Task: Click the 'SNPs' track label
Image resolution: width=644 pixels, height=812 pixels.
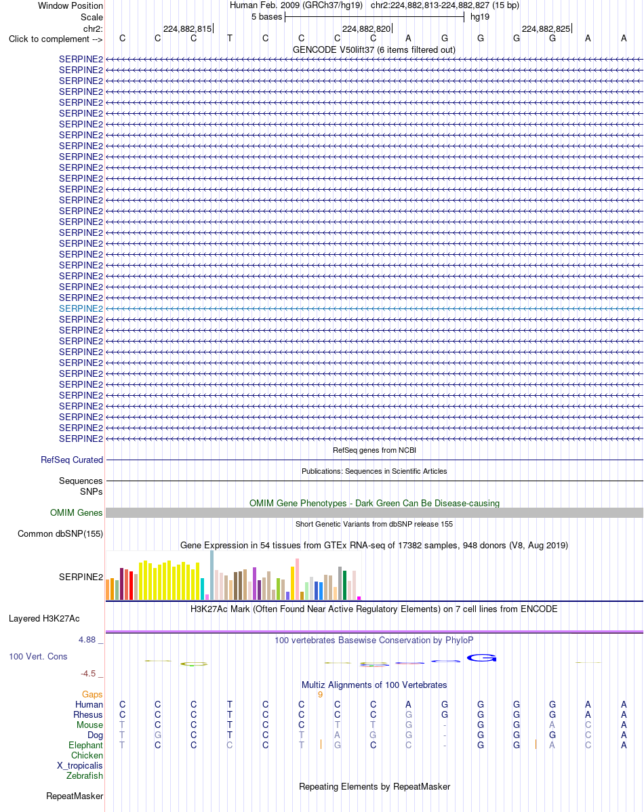Action: (x=92, y=491)
